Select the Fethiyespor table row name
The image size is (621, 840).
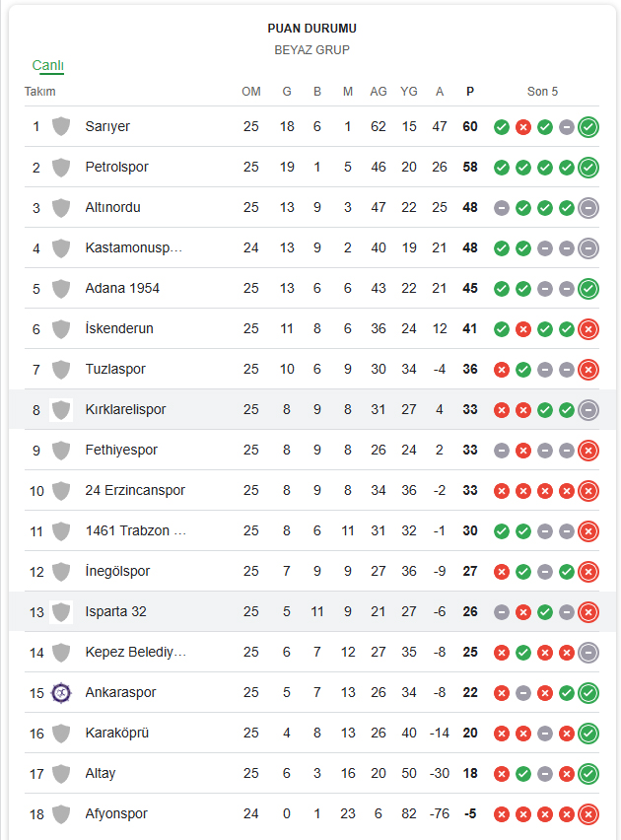121,450
